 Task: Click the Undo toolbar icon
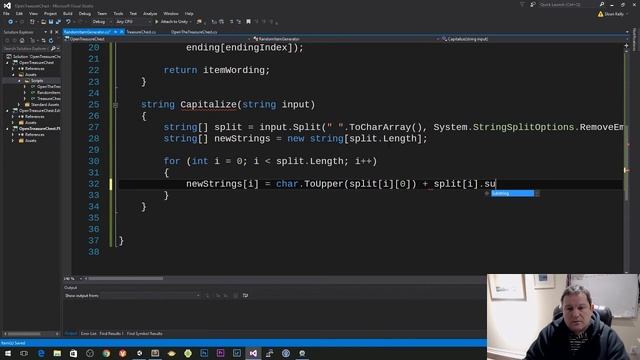[68, 22]
